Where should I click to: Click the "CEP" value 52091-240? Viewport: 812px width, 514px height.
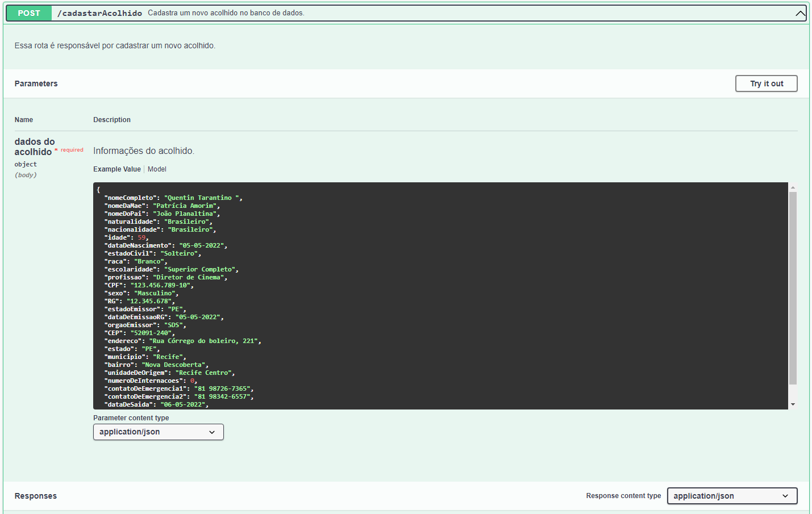(x=151, y=333)
